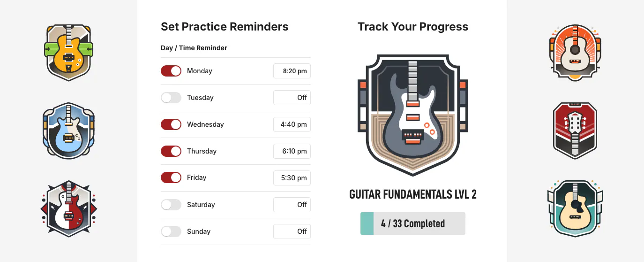Viewport: 644px width, 262px height.
Task: Click the Guitar Fundamentals LVL 2 title
Action: tap(413, 194)
